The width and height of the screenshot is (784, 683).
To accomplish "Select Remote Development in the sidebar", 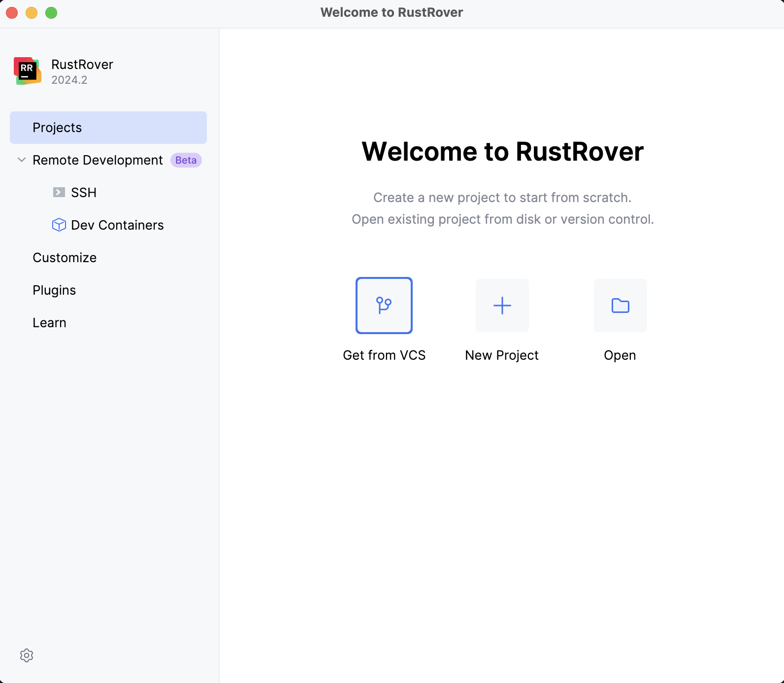I will (98, 160).
